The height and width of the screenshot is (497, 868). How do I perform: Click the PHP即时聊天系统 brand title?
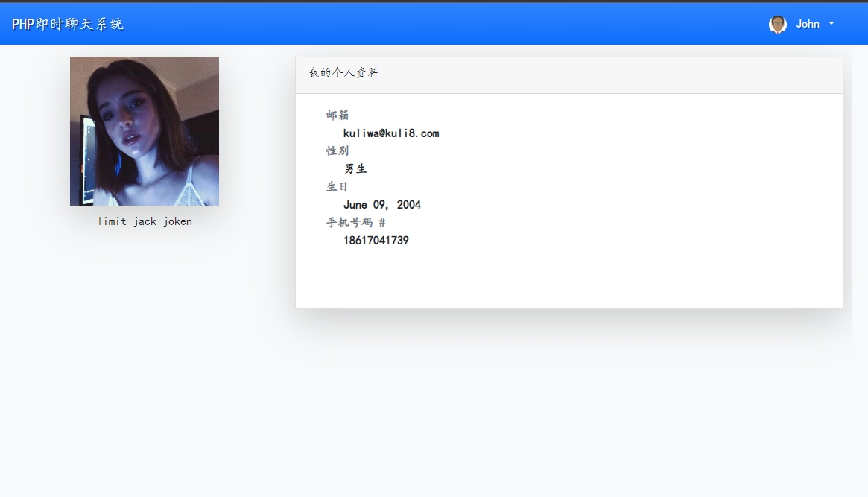tap(68, 24)
